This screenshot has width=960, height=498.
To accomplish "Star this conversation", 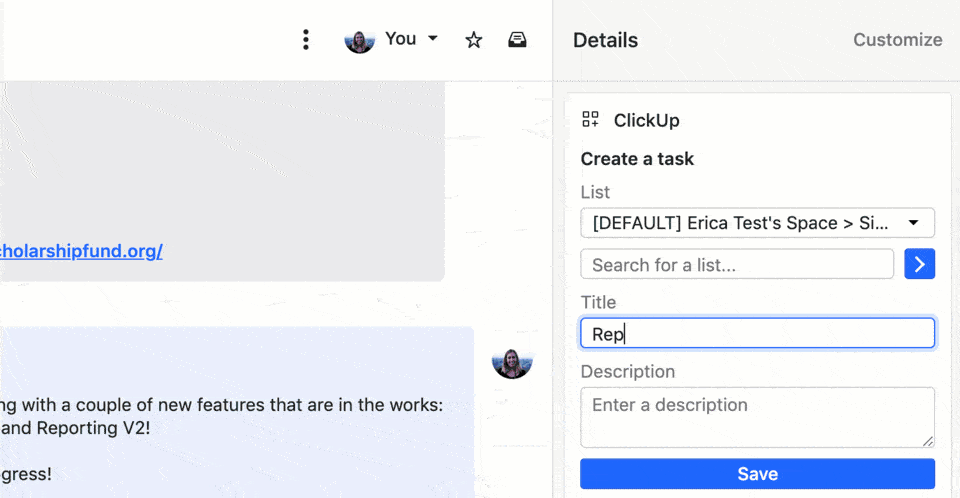I will (x=474, y=40).
